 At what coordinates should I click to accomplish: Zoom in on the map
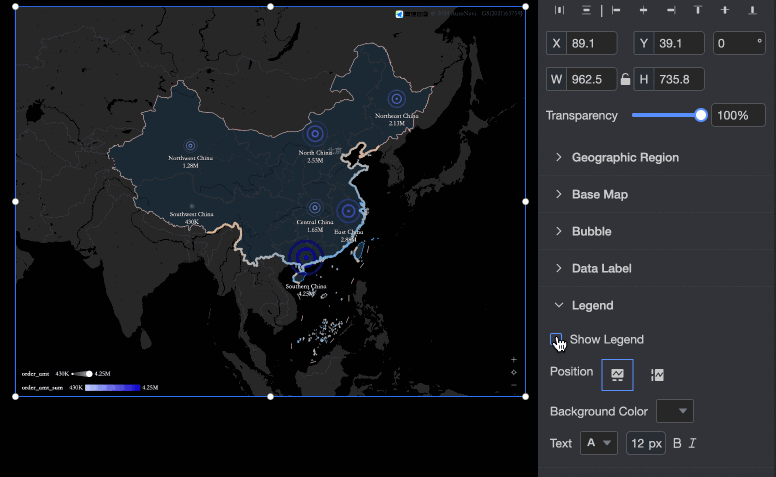[x=514, y=360]
